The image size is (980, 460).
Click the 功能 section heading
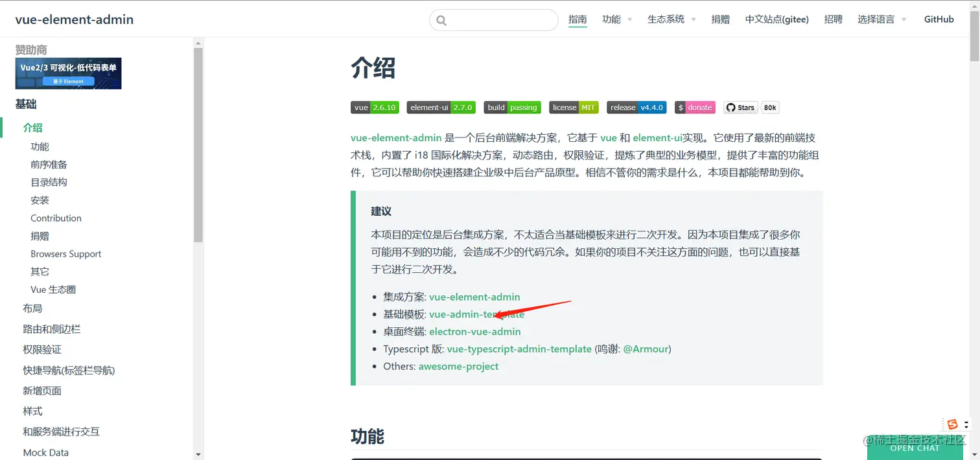point(367,436)
